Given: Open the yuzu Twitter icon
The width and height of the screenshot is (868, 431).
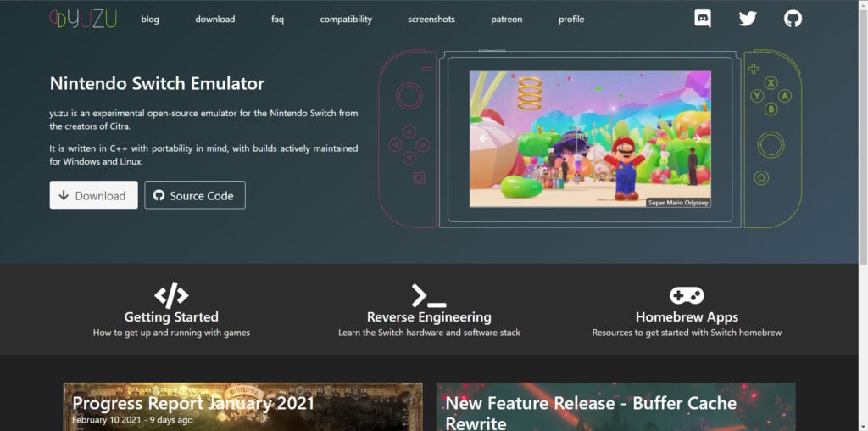Looking at the screenshot, I should pyautogui.click(x=748, y=19).
